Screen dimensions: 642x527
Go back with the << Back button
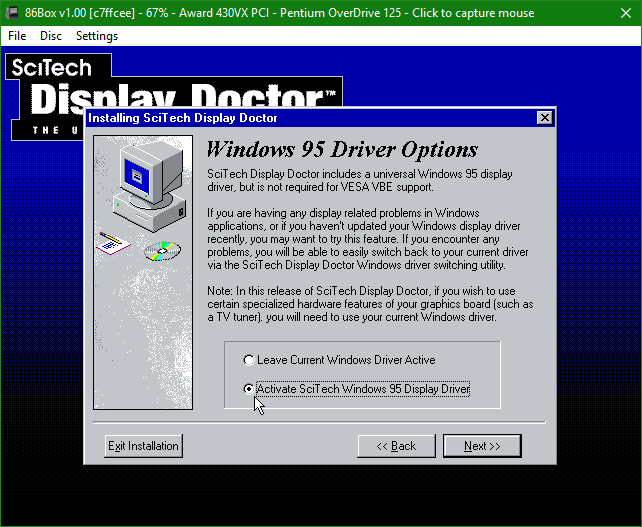click(396, 446)
